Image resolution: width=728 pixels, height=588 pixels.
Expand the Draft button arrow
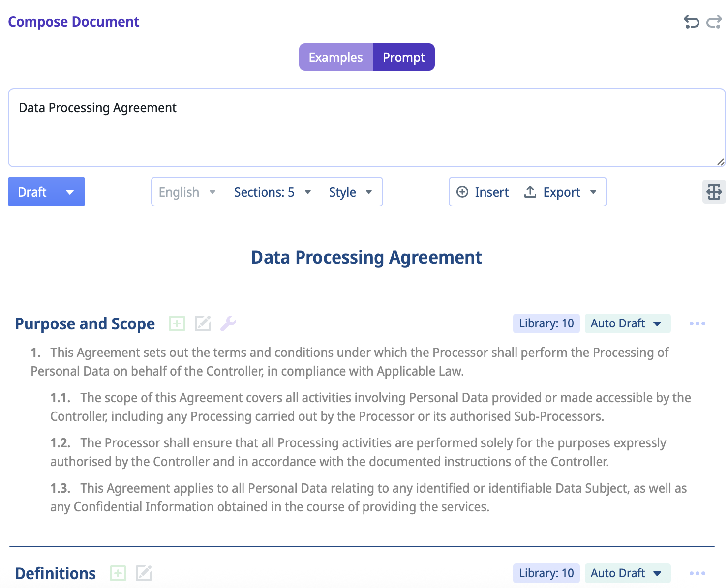[x=70, y=192]
